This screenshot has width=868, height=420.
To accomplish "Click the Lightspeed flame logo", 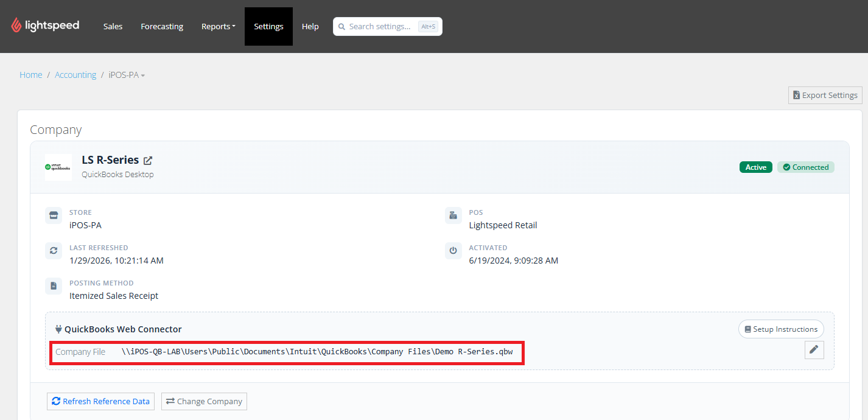I will (16, 26).
